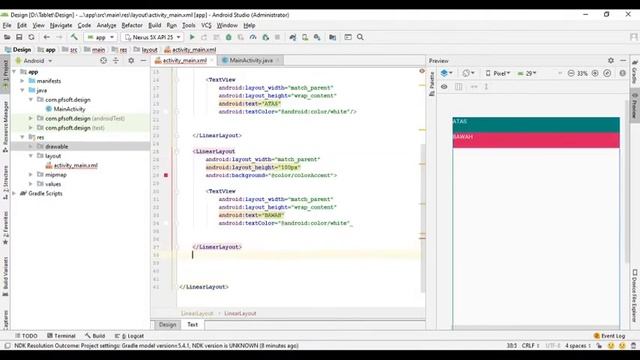Click the Debug app bug icon
Screen dimensions: 640x360
click(x=229, y=37)
